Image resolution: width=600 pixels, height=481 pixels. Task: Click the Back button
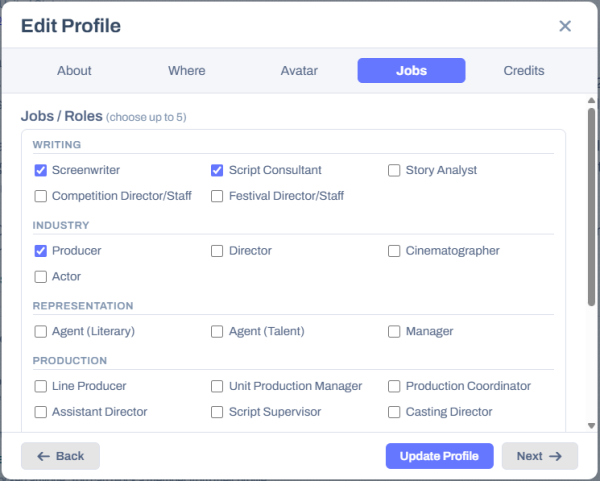[60, 456]
